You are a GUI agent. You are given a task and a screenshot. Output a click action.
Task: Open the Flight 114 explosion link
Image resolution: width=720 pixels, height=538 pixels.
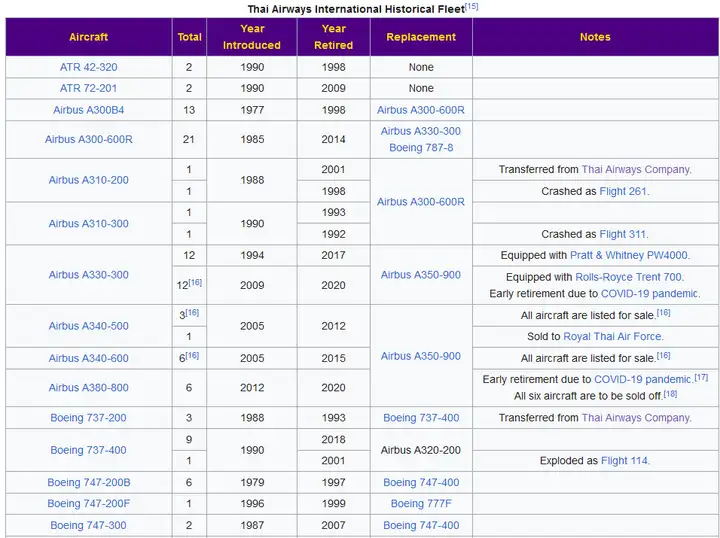pyautogui.click(x=624, y=460)
